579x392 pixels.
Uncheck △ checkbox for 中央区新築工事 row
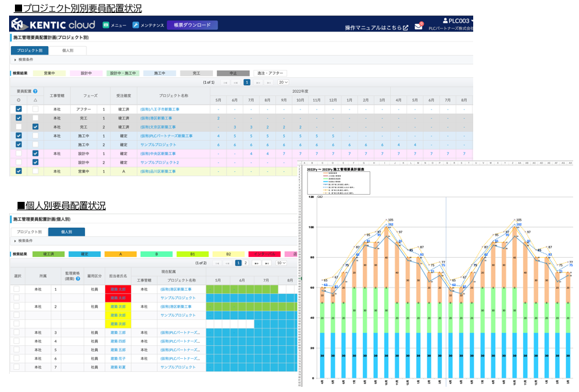pyautogui.click(x=36, y=153)
